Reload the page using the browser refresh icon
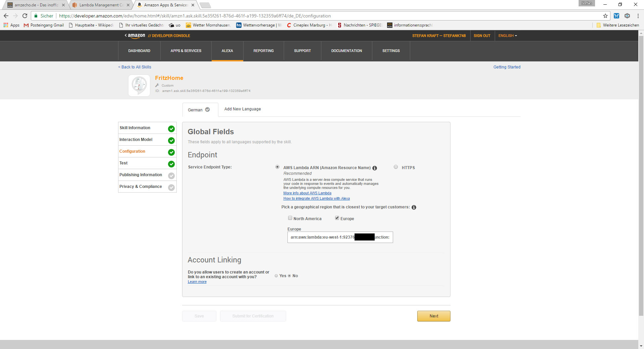 click(25, 16)
